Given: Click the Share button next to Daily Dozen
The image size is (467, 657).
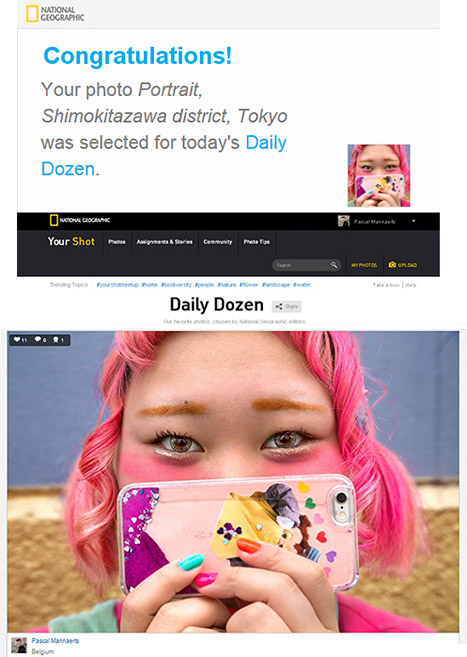Looking at the screenshot, I should click(x=286, y=306).
